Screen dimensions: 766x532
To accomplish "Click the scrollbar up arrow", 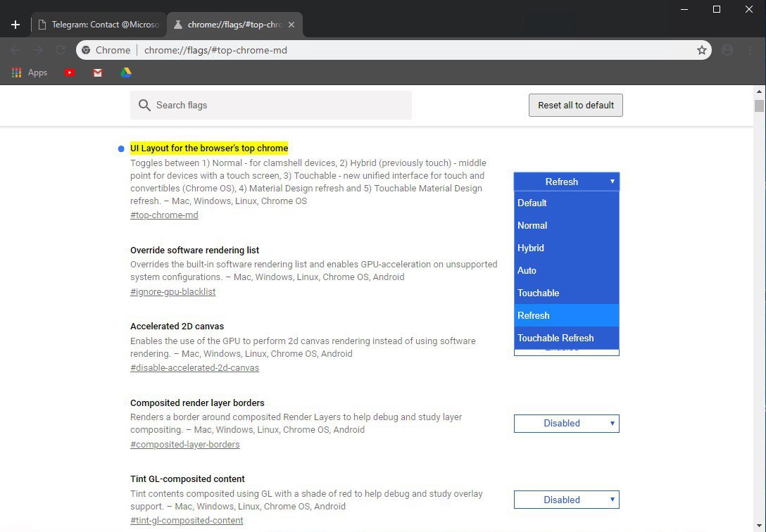I will point(759,91).
